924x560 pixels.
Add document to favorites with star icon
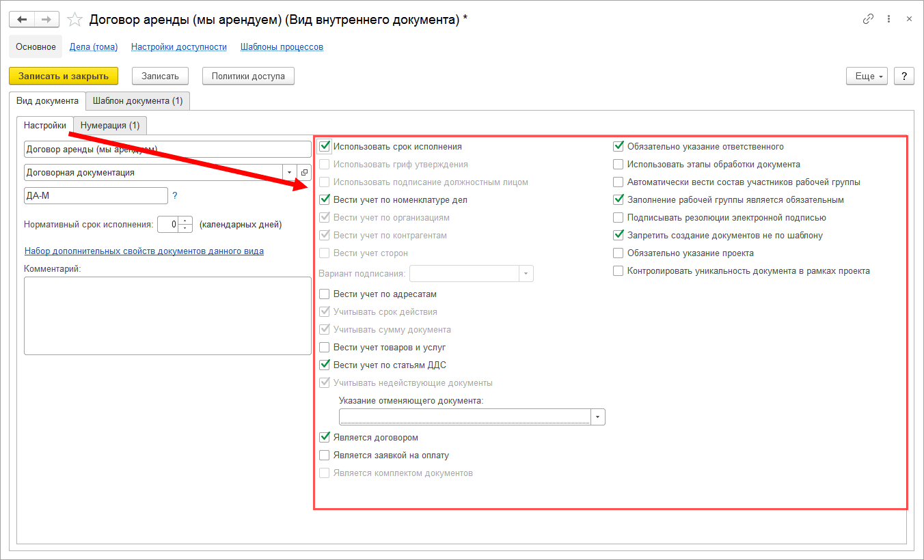click(75, 20)
